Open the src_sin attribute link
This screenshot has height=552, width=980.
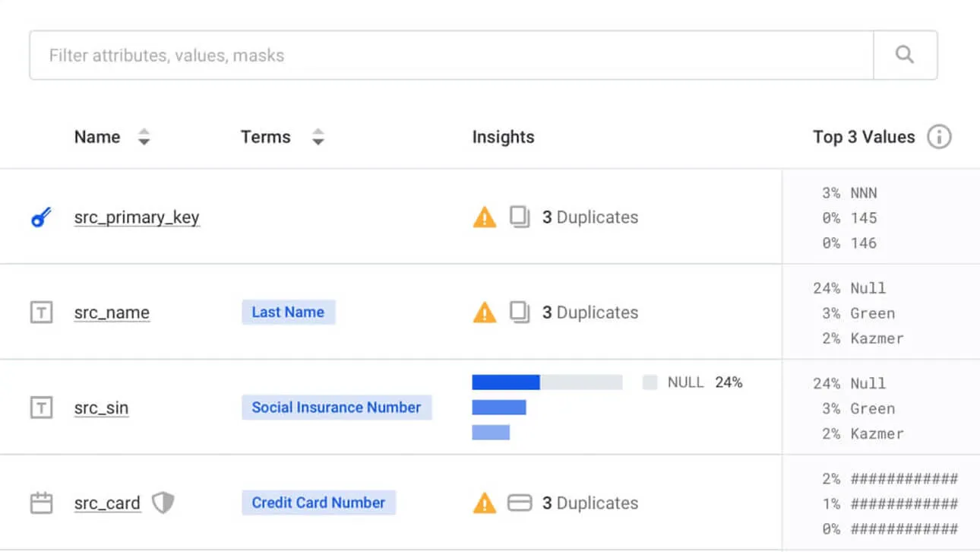[x=101, y=408]
